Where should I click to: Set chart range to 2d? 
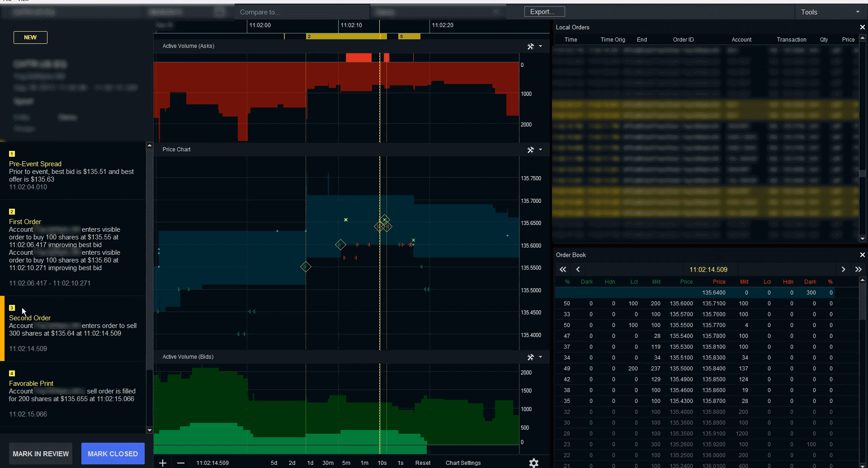(292, 463)
